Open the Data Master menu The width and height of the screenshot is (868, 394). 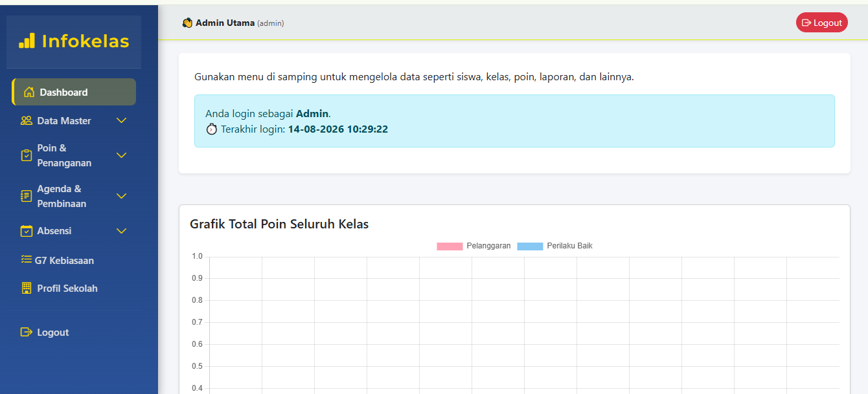[x=74, y=120]
